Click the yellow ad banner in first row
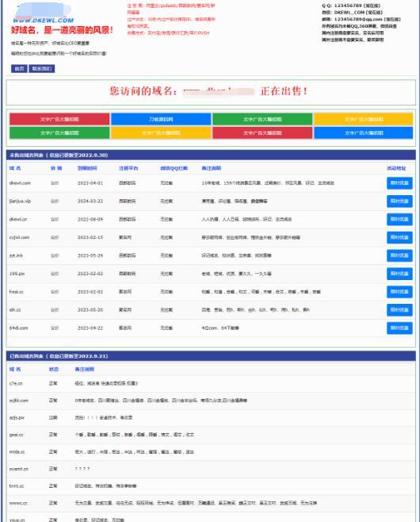Viewport: 420px width, 522px height. [364, 119]
